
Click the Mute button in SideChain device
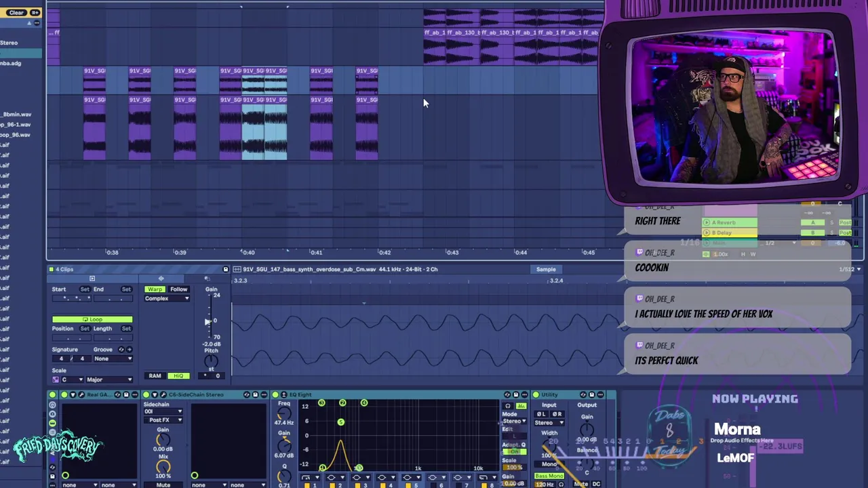click(163, 485)
